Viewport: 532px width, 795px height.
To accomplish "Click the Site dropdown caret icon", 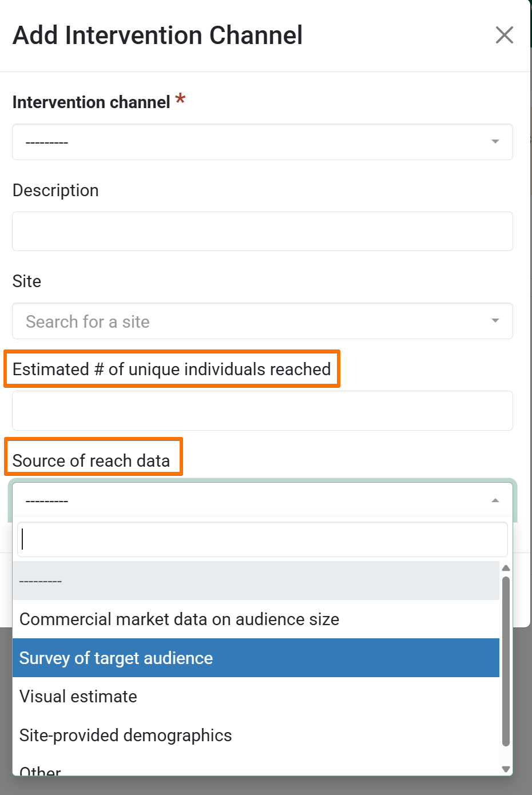I will click(495, 321).
